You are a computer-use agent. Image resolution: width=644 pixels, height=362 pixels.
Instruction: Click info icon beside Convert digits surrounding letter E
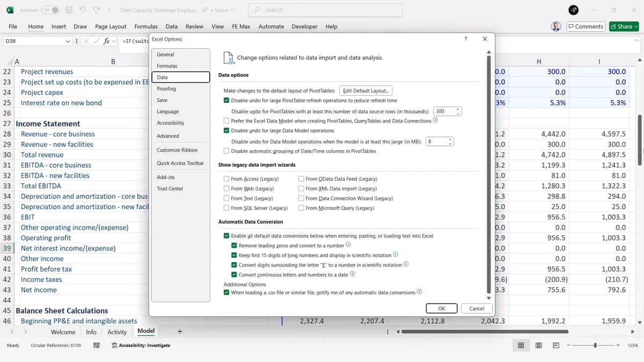(x=406, y=264)
